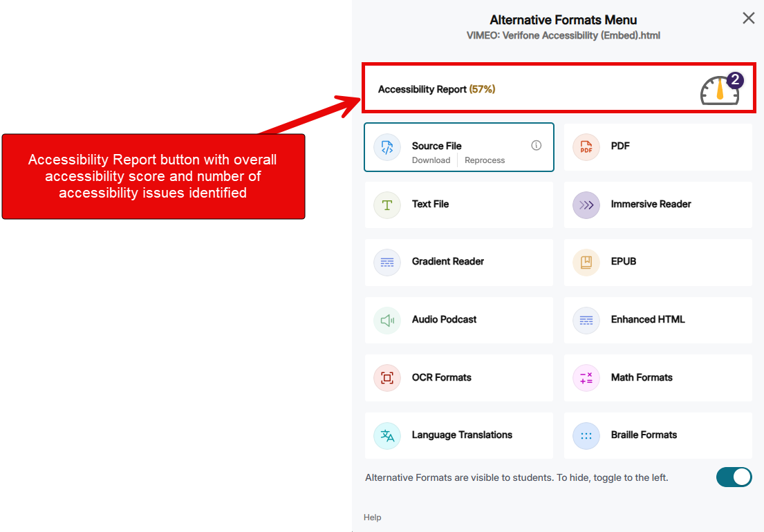The width and height of the screenshot is (764, 532).
Task: Choose the Math Formats icon
Action: click(586, 378)
